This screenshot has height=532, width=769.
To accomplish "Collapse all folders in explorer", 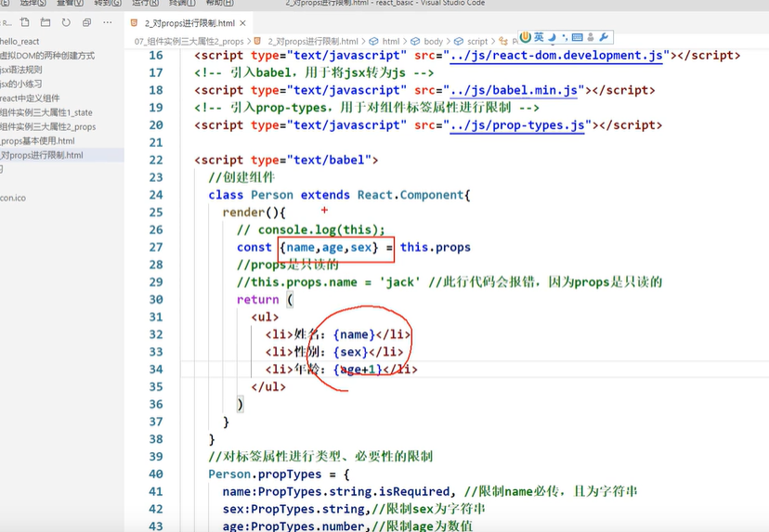I will coord(86,22).
